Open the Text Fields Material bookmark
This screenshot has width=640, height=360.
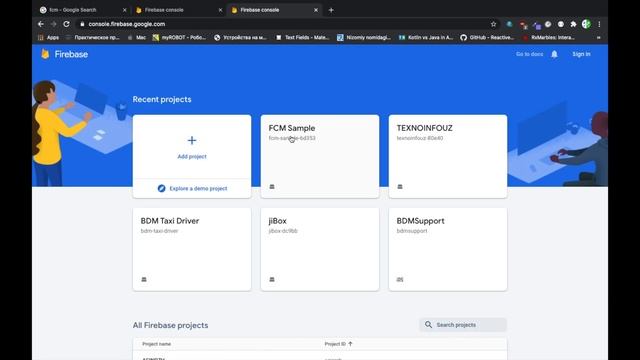(302, 38)
